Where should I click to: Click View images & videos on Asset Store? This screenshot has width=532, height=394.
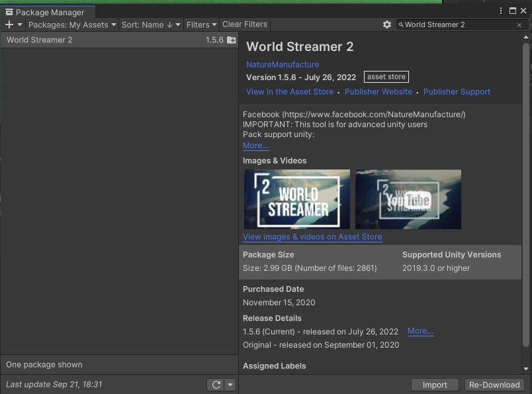(312, 237)
